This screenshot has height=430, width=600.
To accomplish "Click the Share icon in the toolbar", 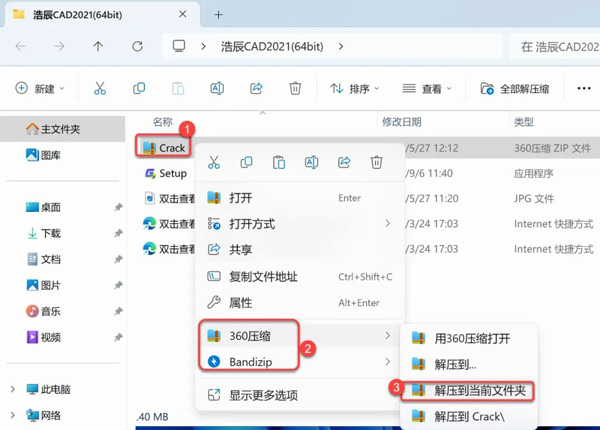I will pos(256,88).
